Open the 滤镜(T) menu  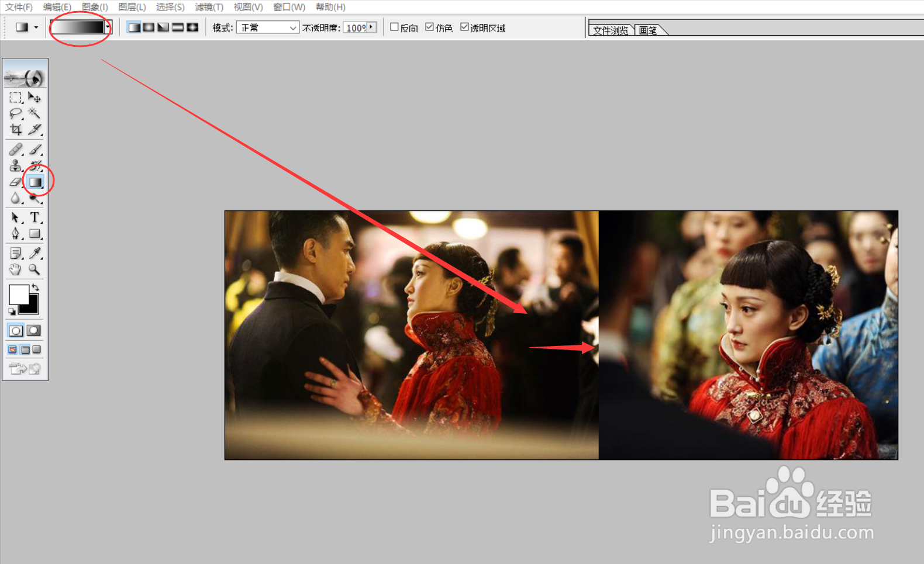click(209, 7)
